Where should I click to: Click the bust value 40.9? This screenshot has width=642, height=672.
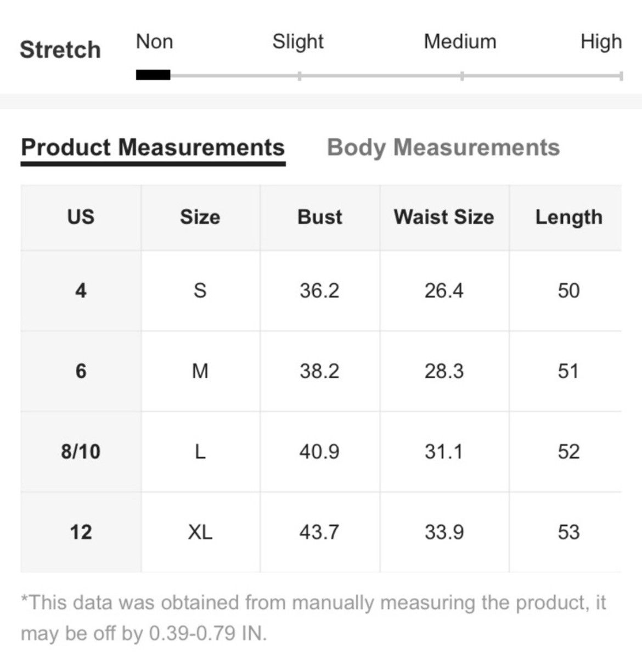click(320, 452)
